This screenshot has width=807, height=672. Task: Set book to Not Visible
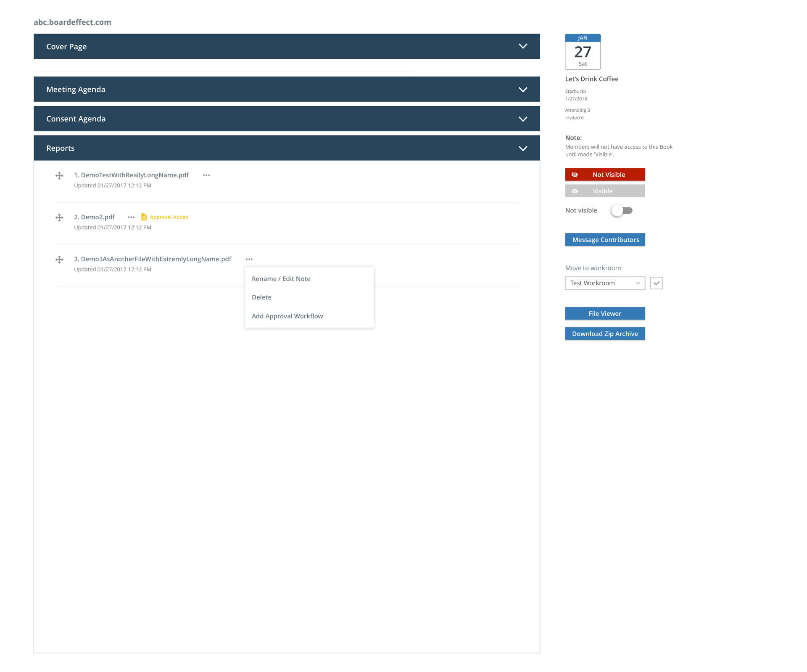(605, 175)
